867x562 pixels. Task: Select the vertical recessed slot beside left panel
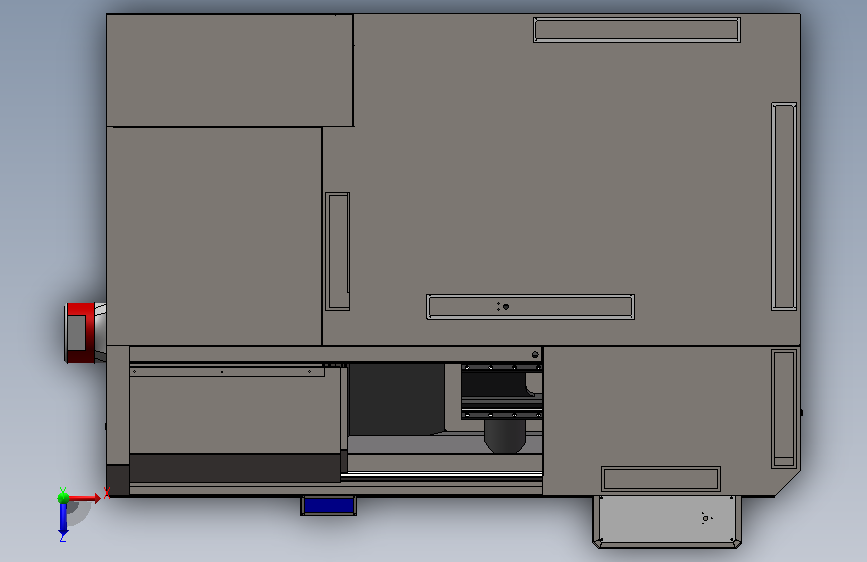[x=337, y=251]
